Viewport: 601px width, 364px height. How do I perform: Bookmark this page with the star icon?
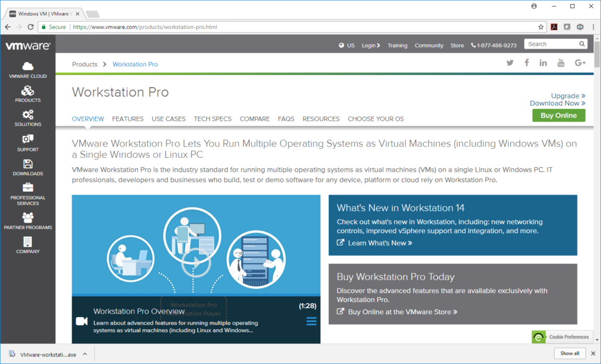pos(541,27)
